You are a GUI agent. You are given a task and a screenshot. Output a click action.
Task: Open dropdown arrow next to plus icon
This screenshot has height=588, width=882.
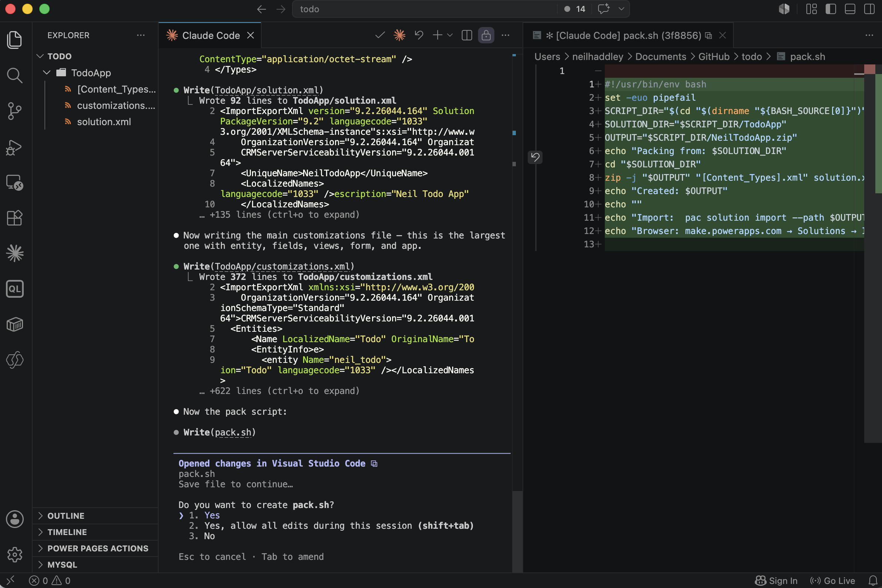(x=450, y=35)
